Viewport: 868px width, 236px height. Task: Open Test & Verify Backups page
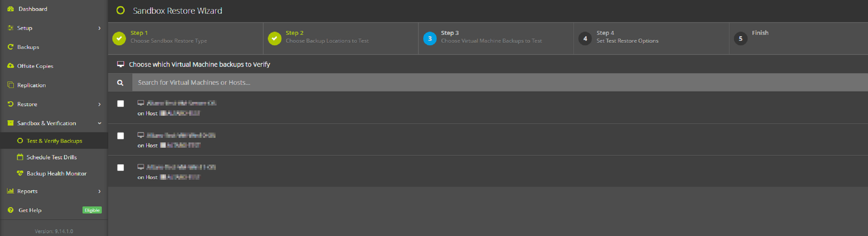click(54, 141)
